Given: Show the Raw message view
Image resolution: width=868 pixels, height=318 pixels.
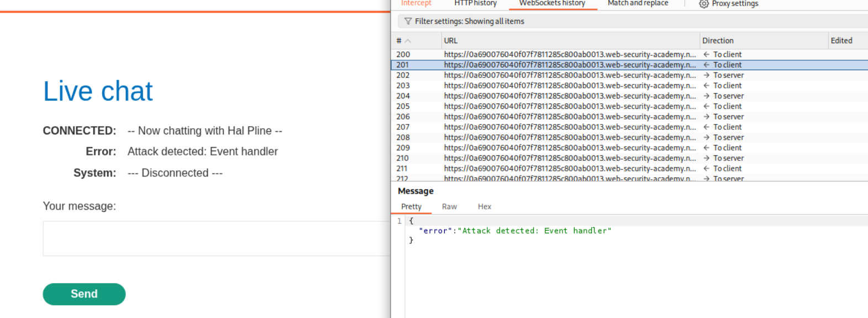Looking at the screenshot, I should [x=449, y=207].
